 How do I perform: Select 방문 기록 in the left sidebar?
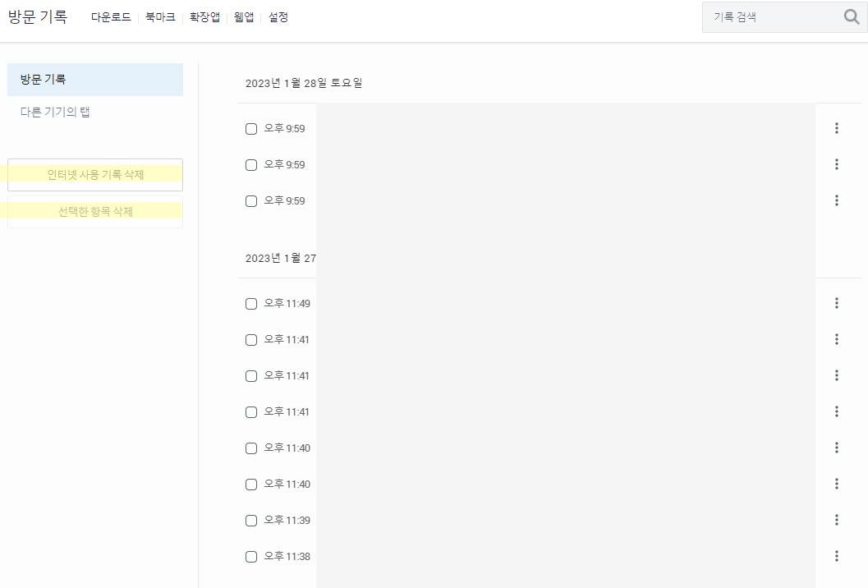95,79
